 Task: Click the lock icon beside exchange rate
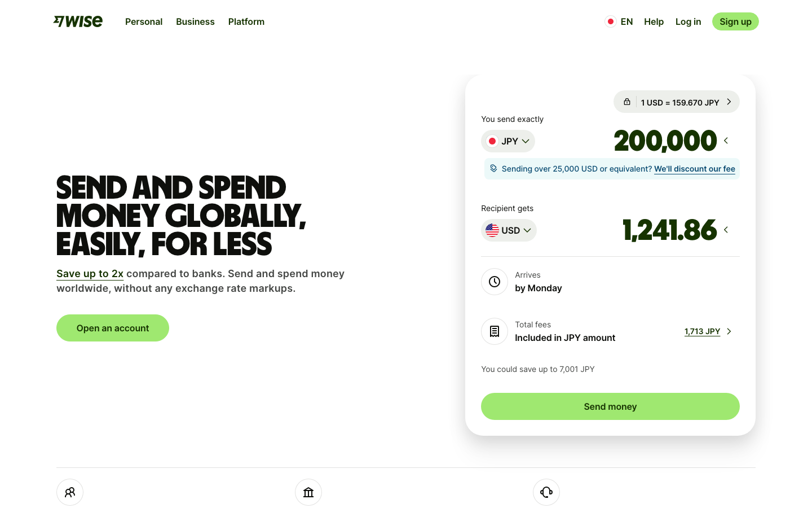pyautogui.click(x=626, y=102)
